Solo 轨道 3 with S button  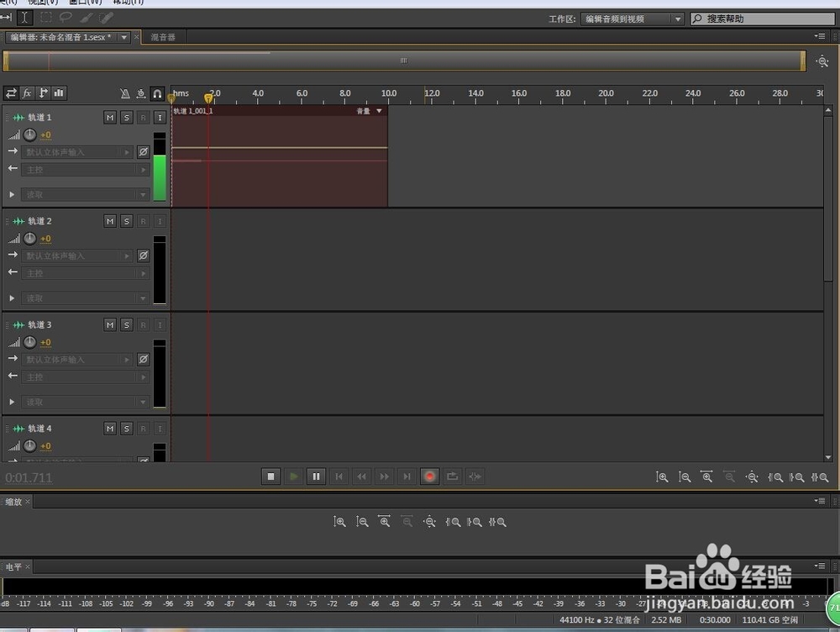point(127,325)
